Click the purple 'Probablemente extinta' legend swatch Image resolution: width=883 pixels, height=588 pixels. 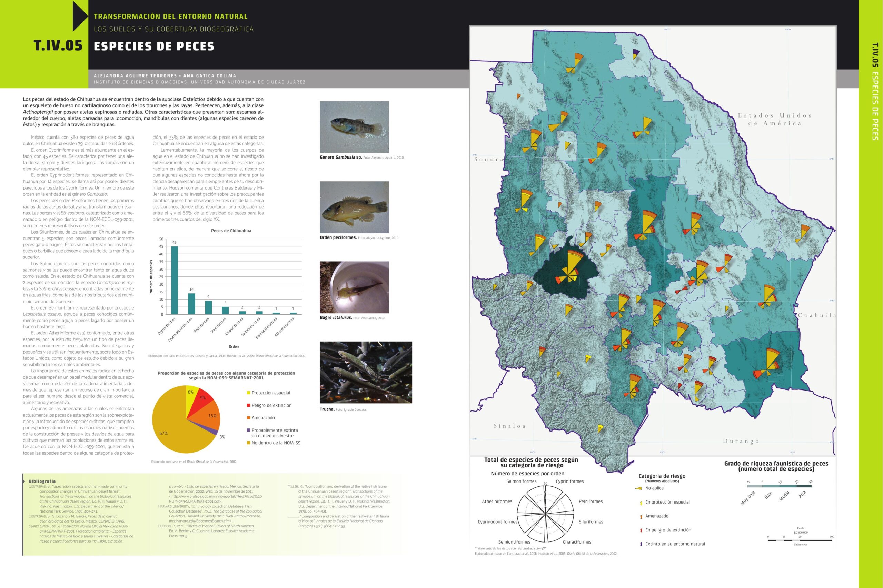[248, 430]
